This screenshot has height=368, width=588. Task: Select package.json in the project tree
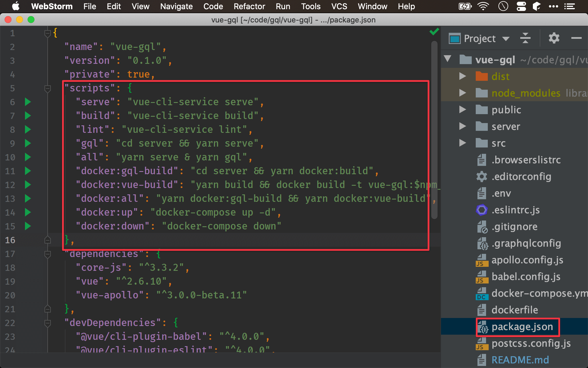[522, 326]
